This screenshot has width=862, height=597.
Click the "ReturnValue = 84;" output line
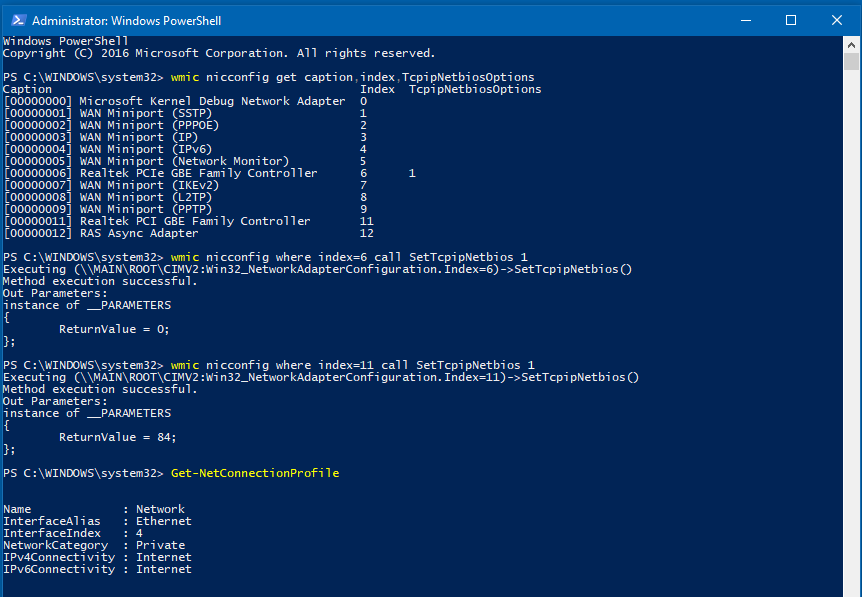[118, 437]
